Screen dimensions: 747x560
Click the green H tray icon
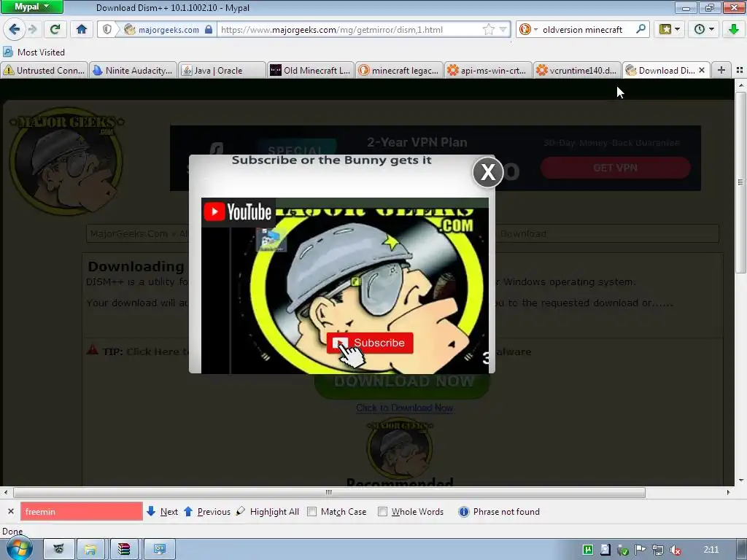click(x=588, y=550)
